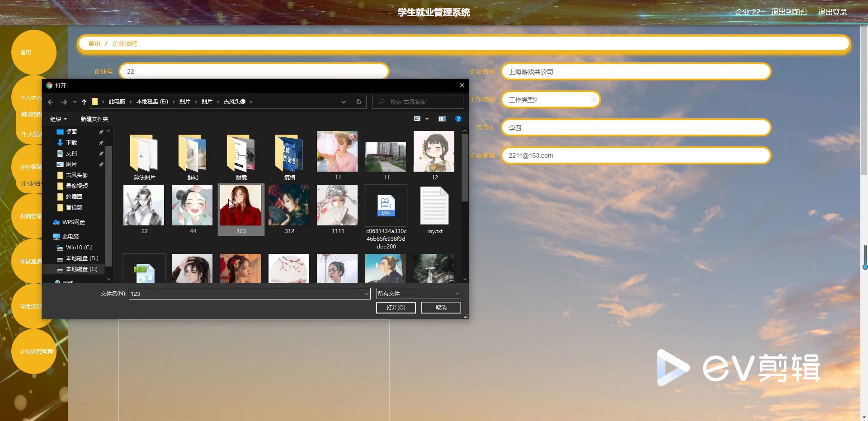Expand the view options dropdown arrow
The image size is (868, 421).
[x=427, y=119]
